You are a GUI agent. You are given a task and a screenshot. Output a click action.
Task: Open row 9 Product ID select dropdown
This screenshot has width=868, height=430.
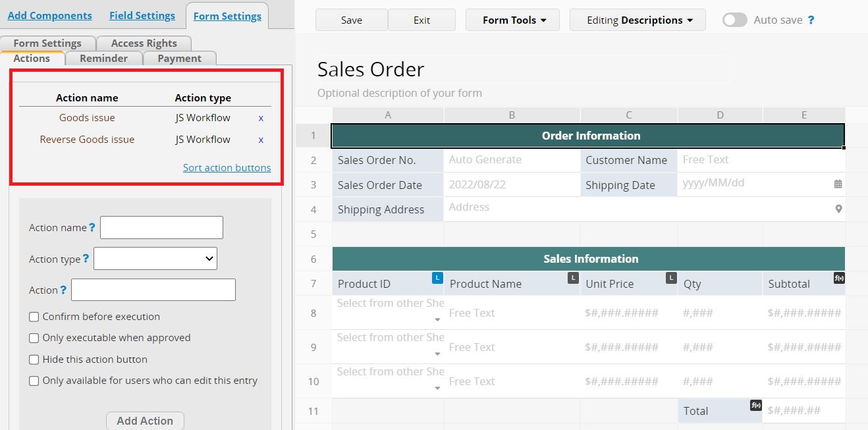437,354
